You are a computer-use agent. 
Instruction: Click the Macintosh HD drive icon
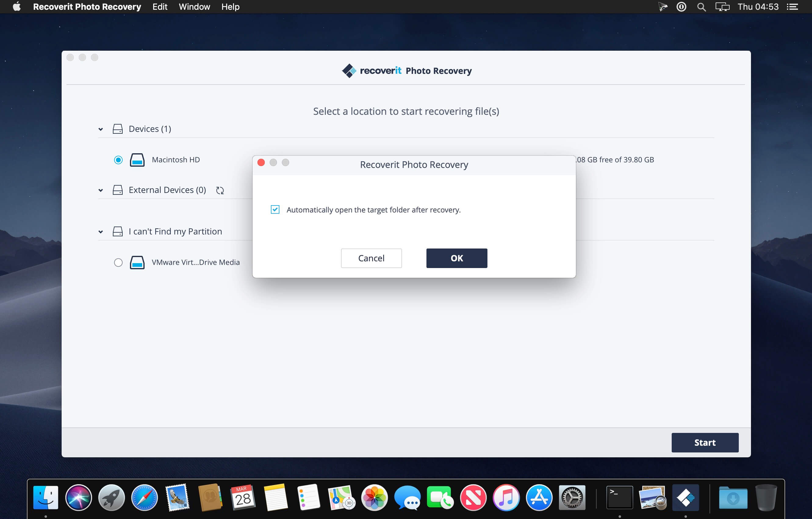click(x=137, y=160)
